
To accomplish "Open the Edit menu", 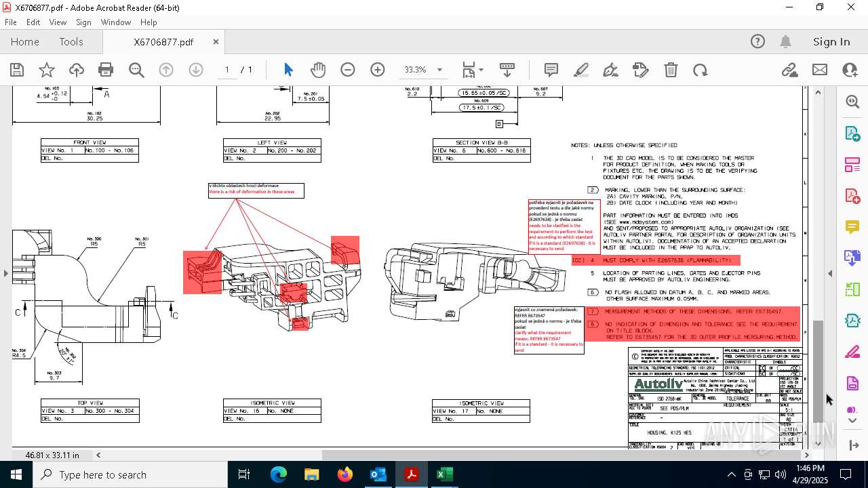I will (x=33, y=22).
